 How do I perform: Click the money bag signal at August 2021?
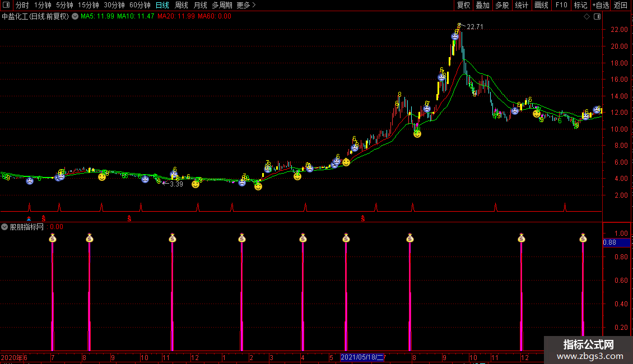click(409, 237)
